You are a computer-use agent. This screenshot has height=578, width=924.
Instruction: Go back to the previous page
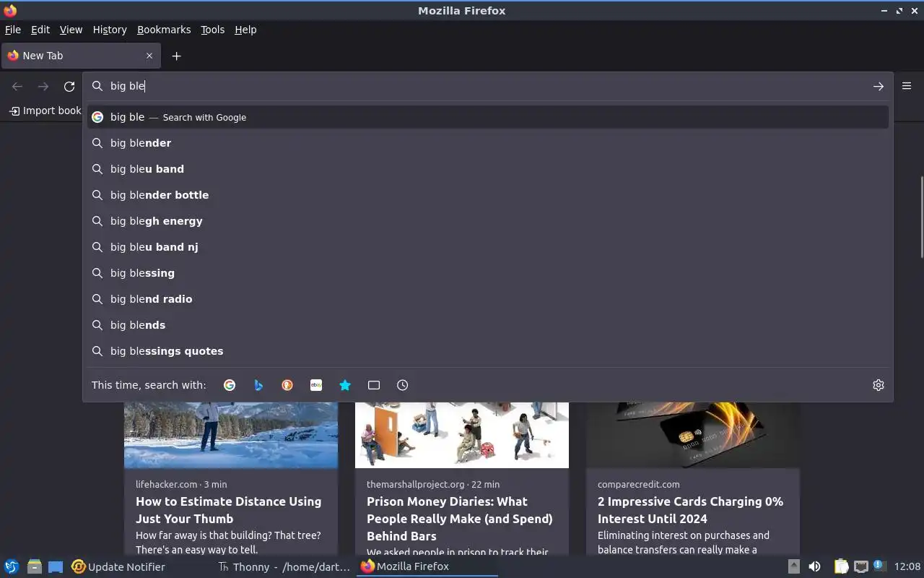17,86
